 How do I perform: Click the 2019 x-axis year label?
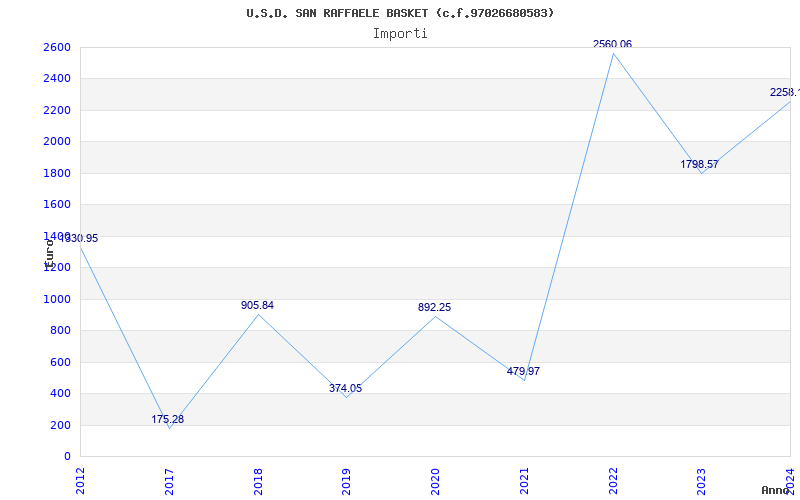(346, 481)
